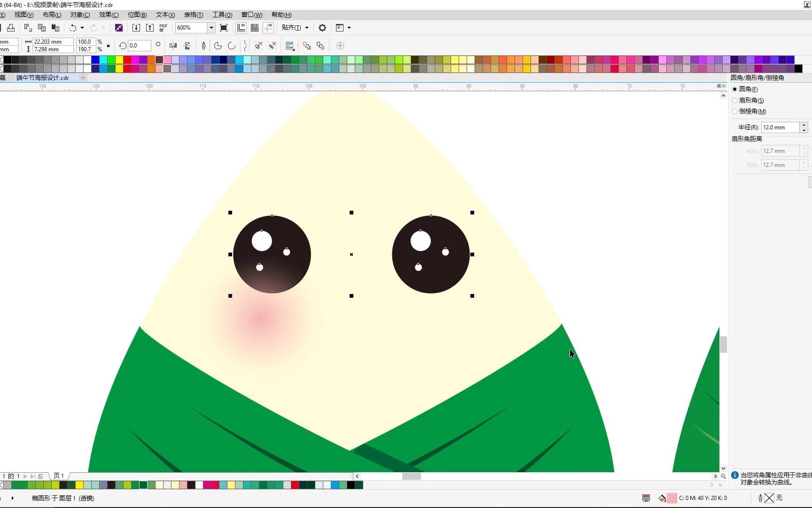Viewport: 812px width, 508px height.
Task: Click the horizontal scrollbar thumb
Action: click(x=412, y=476)
